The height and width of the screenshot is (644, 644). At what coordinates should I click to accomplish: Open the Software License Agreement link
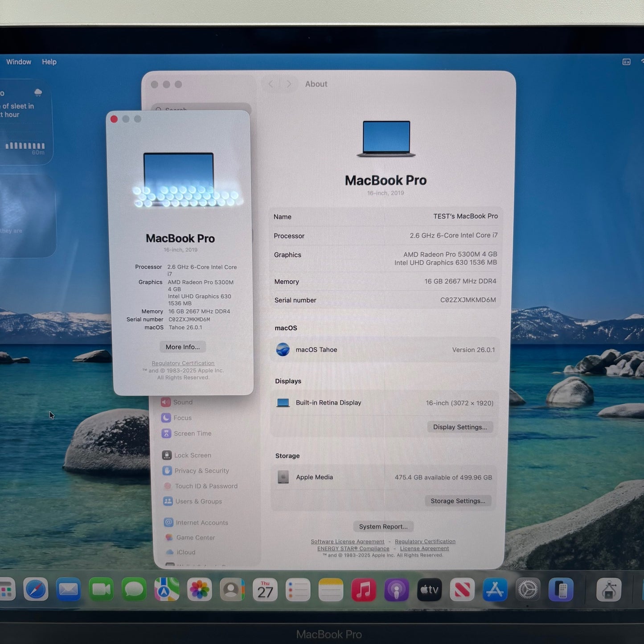pos(347,541)
